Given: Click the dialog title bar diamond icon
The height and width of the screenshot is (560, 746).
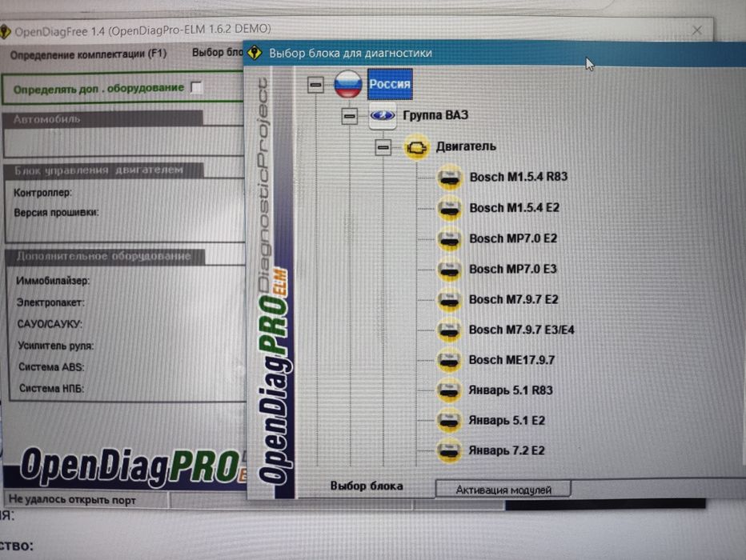Looking at the screenshot, I should pyautogui.click(x=255, y=52).
